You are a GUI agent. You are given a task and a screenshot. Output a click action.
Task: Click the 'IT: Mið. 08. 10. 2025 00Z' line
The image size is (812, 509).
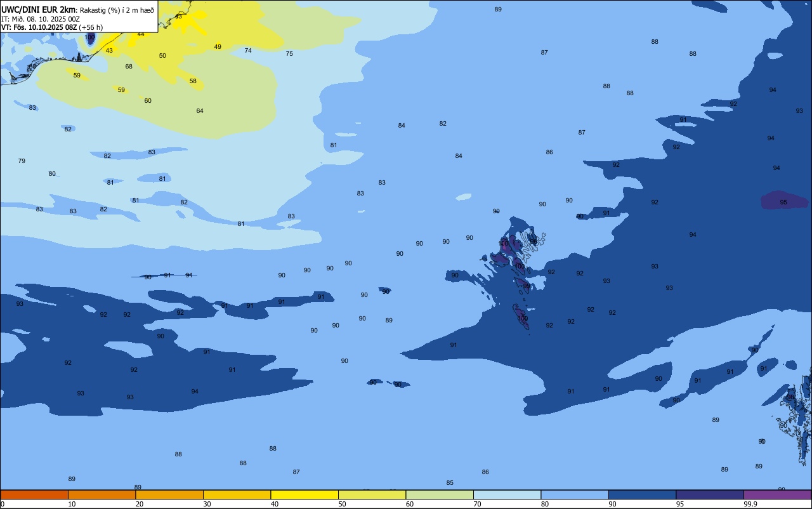(x=41, y=19)
